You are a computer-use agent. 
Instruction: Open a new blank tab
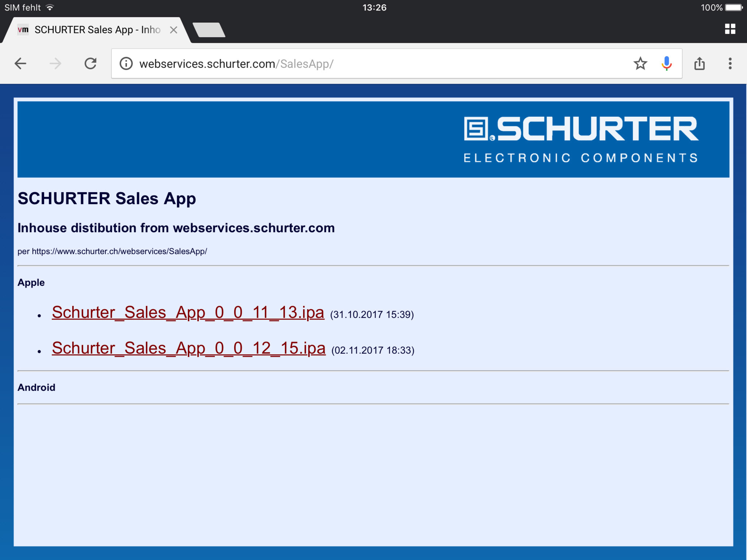209,30
